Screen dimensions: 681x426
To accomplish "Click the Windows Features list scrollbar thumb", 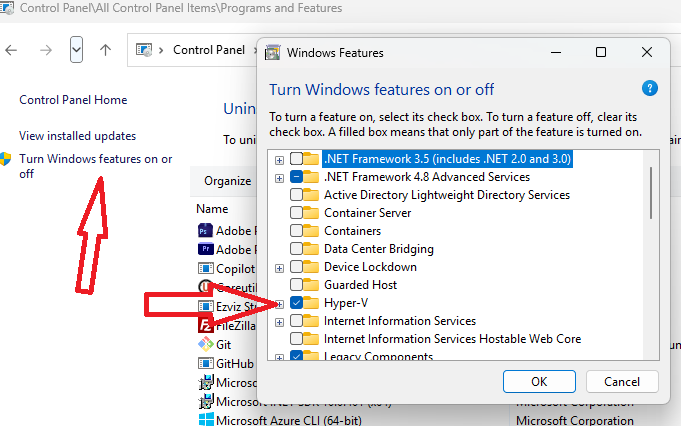I will pos(651,193).
